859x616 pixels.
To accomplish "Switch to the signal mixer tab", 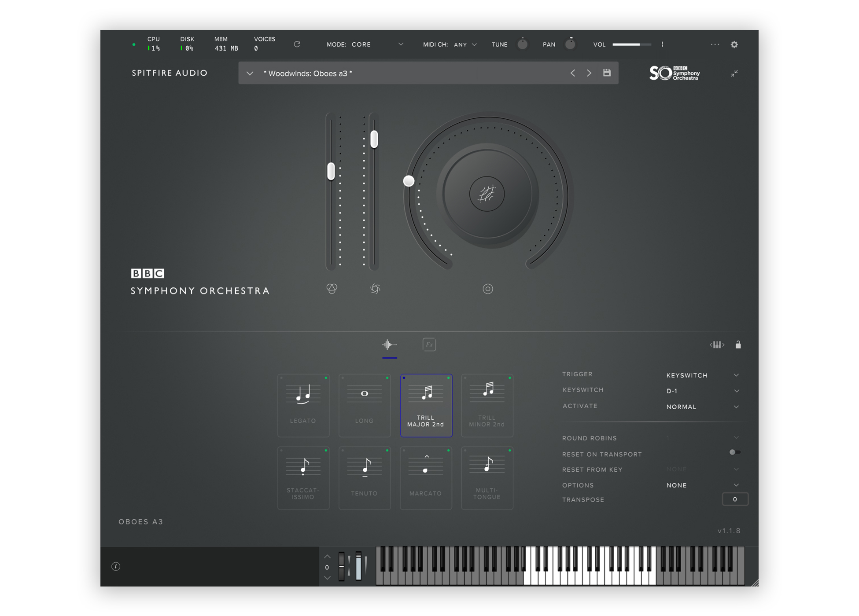I will 389,345.
